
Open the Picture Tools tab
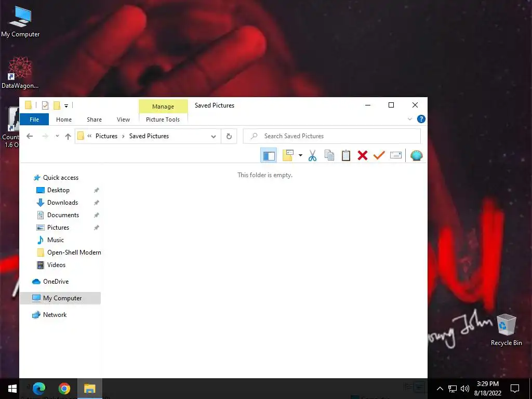click(163, 119)
